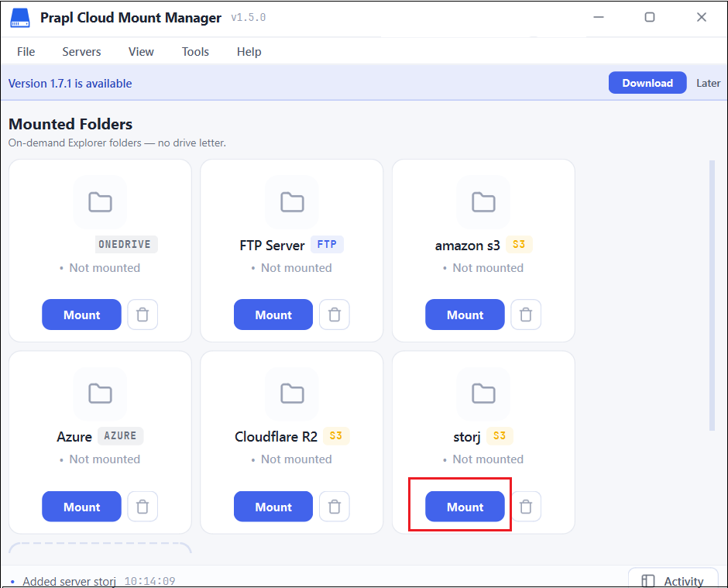Download version 1.7.1 update
Image resolution: width=728 pixels, height=588 pixels.
tap(647, 83)
